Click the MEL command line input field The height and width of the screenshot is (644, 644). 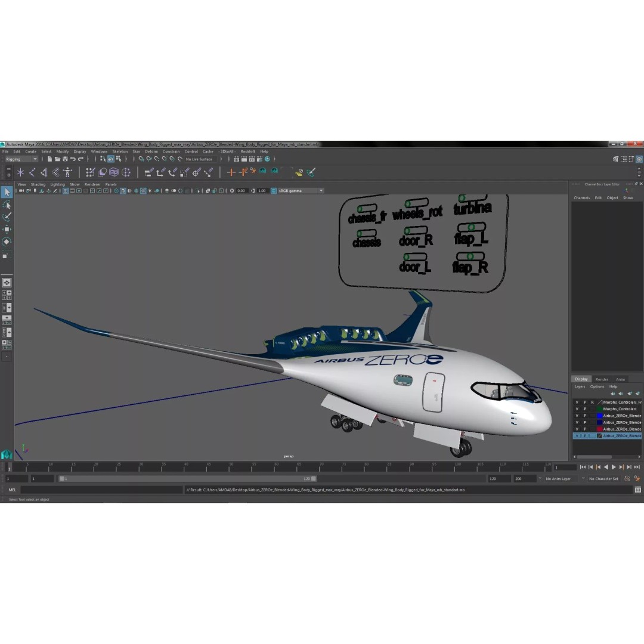[x=101, y=490]
